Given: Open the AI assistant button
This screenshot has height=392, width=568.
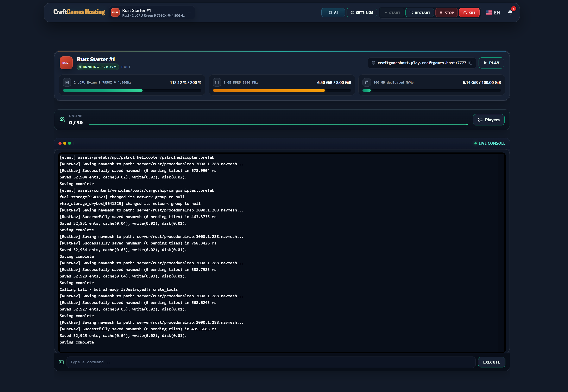Looking at the screenshot, I should pyautogui.click(x=333, y=13).
